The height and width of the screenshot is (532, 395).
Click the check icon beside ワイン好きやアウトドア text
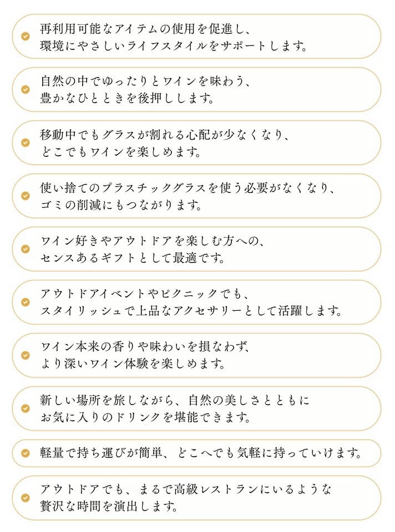pyautogui.click(x=26, y=249)
